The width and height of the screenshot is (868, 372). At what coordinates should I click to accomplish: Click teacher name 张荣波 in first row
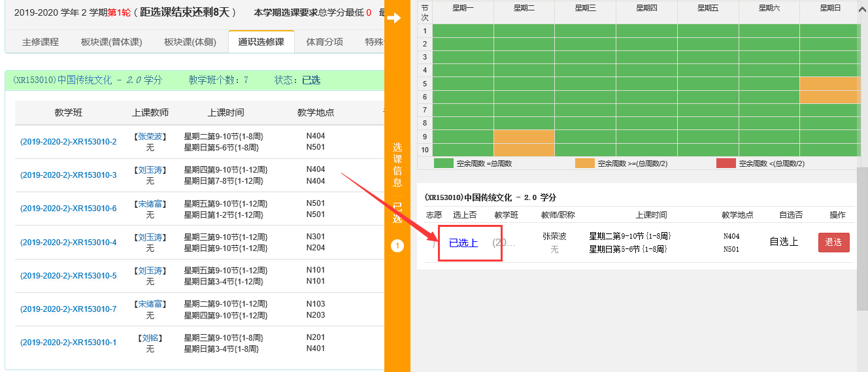[x=150, y=137]
